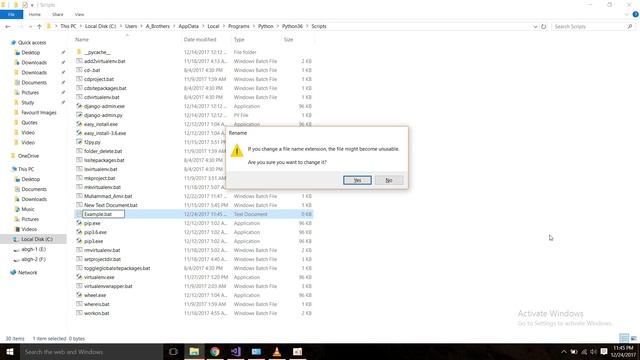Open the Study folder in sidebar
The width and height of the screenshot is (640, 360).
[x=28, y=102]
